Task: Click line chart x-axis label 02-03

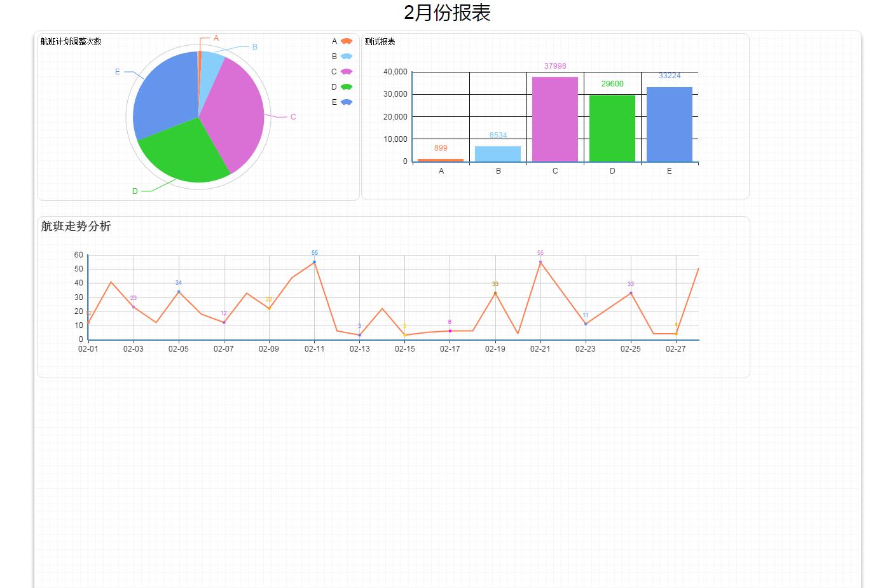Action: (x=134, y=349)
